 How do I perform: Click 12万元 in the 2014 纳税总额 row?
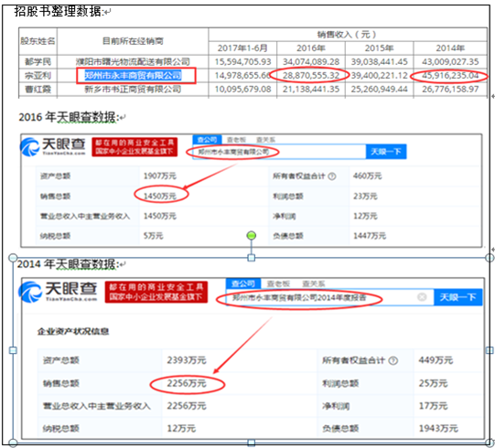[181, 429]
